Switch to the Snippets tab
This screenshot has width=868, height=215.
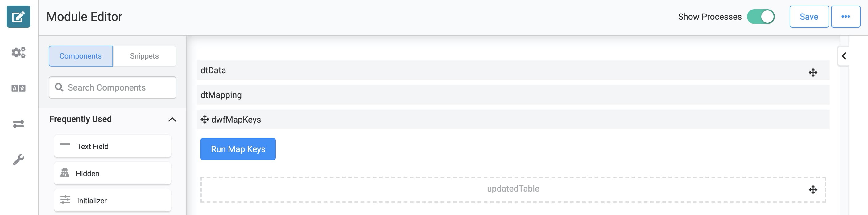[x=144, y=56]
